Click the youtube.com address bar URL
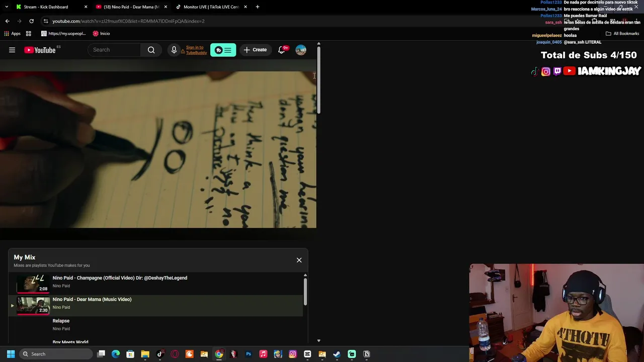Image resolution: width=644 pixels, height=362 pixels. point(128,21)
